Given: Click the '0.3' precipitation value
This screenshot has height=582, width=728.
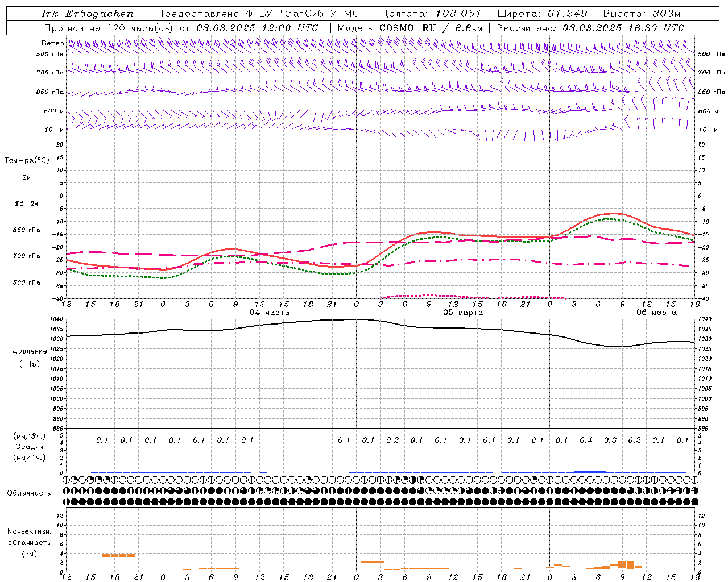Looking at the screenshot, I should point(610,440).
